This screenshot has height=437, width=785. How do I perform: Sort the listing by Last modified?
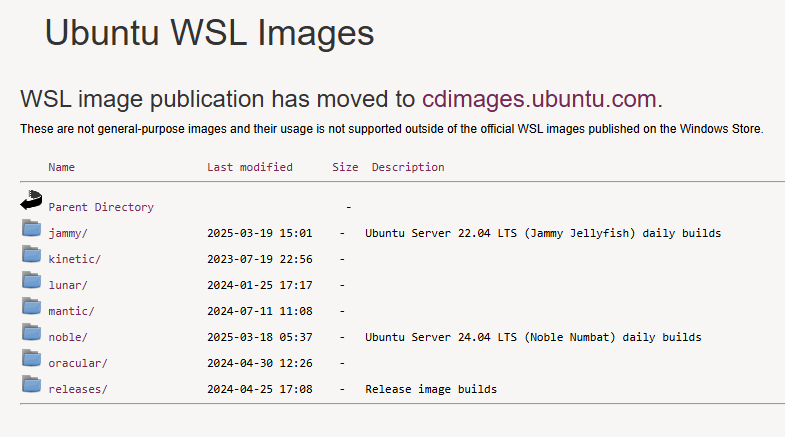[x=250, y=167]
